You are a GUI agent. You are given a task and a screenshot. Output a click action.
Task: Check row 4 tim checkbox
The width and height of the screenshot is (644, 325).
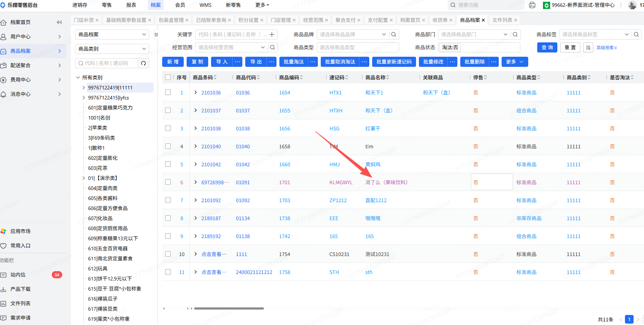(168, 146)
